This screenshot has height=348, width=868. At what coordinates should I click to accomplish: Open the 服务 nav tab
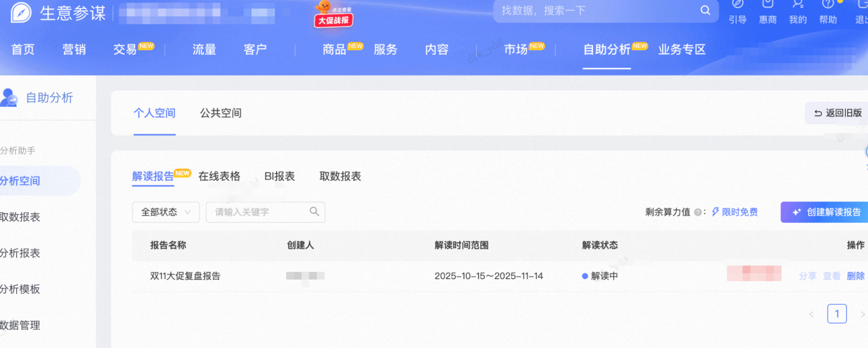point(385,50)
